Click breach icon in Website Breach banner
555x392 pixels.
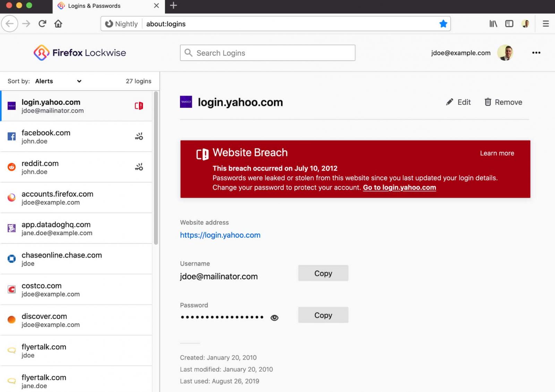202,154
